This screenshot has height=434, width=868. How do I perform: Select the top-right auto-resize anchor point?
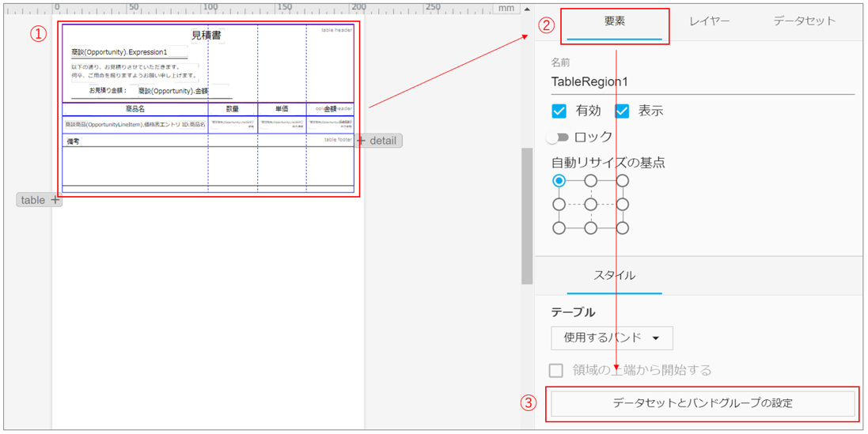tap(623, 181)
